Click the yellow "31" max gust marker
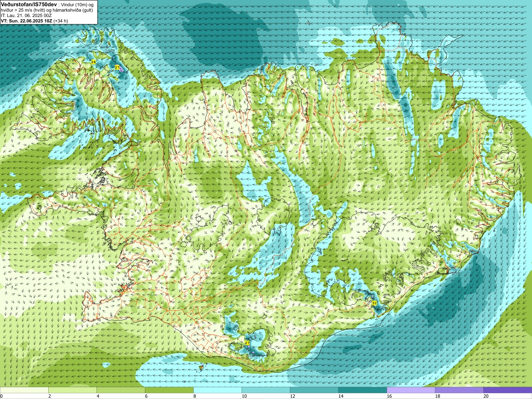The image size is (532, 399). click(374, 303)
